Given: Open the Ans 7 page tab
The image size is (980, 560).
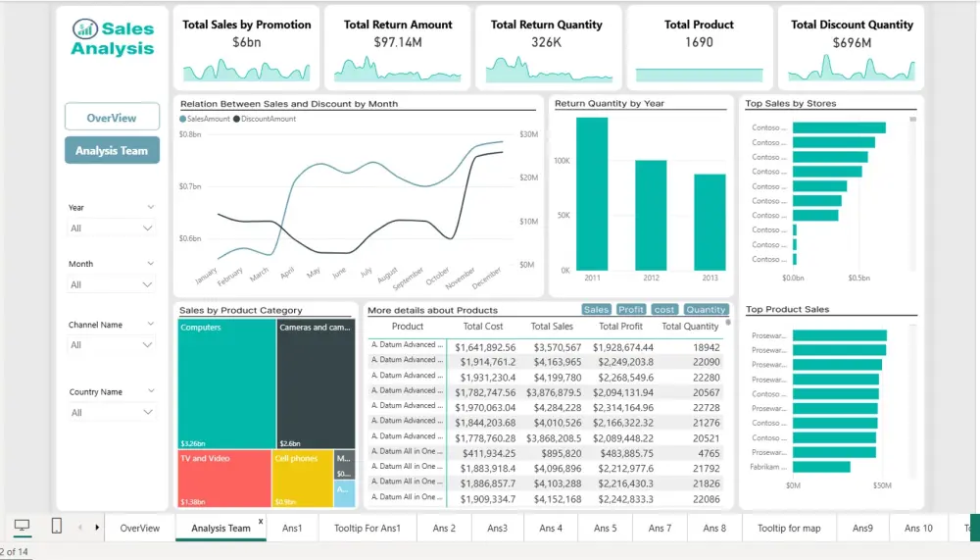Looking at the screenshot, I should (x=660, y=528).
